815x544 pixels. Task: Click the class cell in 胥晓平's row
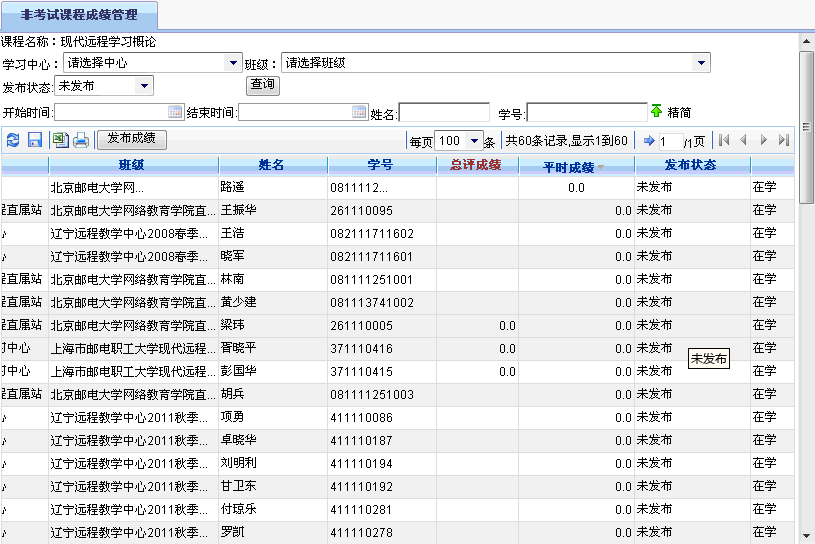(x=133, y=349)
